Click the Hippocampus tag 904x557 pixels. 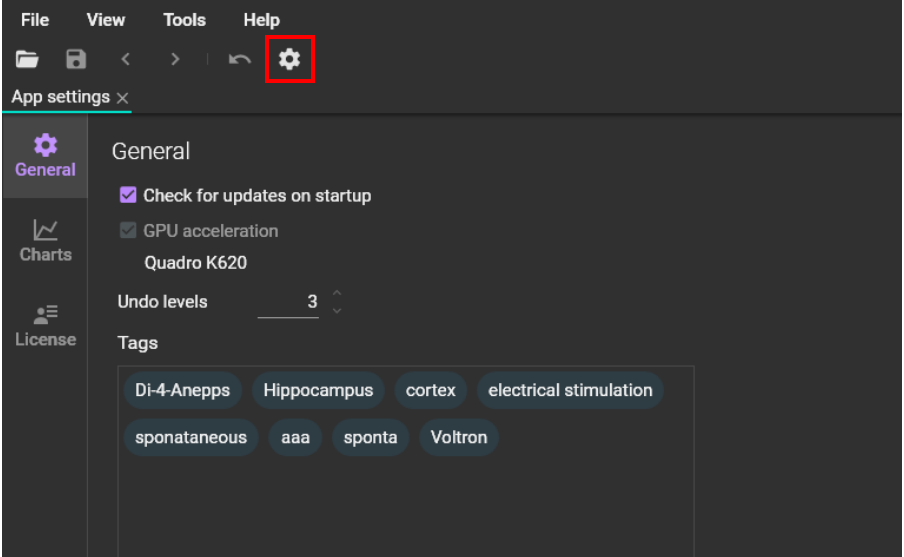(318, 390)
